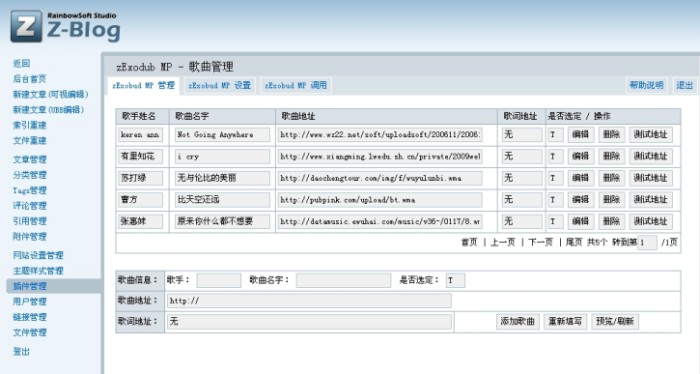Viewport: 700px width, 374px height.
Task: Click 测试地址 for Not Going Anywhere row
Action: click(651, 135)
